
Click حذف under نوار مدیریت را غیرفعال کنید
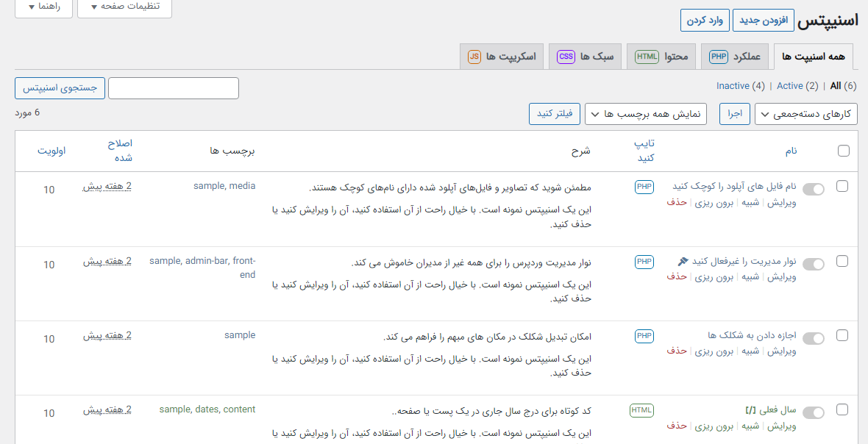pyautogui.click(x=677, y=277)
